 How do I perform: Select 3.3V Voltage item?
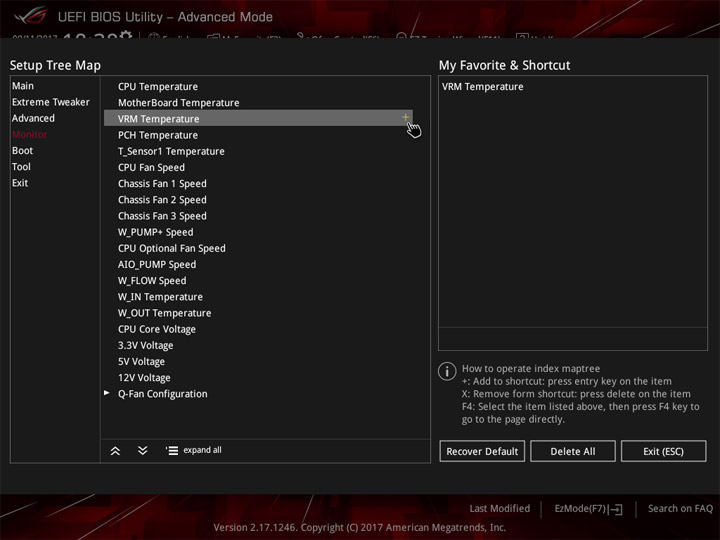[x=145, y=345]
